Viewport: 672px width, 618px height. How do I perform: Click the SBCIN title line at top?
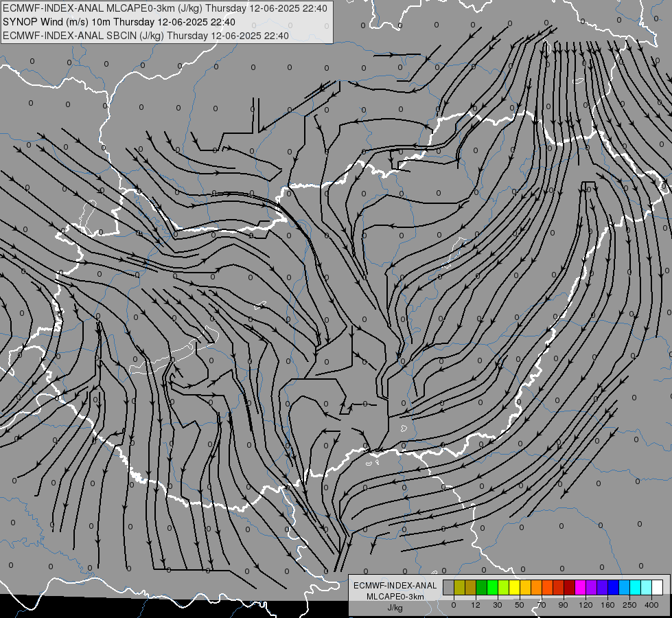(x=146, y=36)
